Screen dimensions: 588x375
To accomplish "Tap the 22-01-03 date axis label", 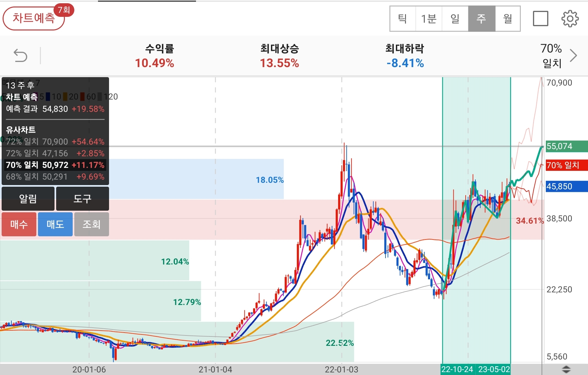I will pyautogui.click(x=342, y=369).
